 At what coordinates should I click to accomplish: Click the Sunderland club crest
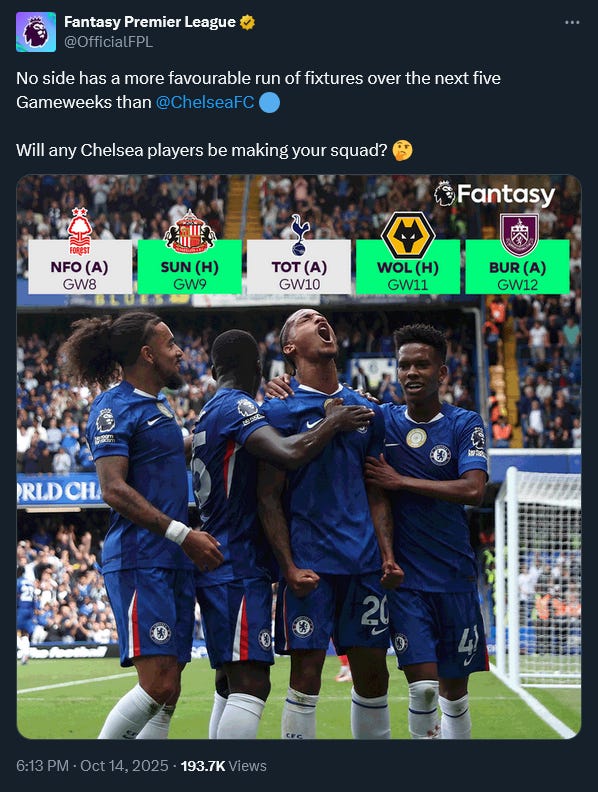point(190,232)
